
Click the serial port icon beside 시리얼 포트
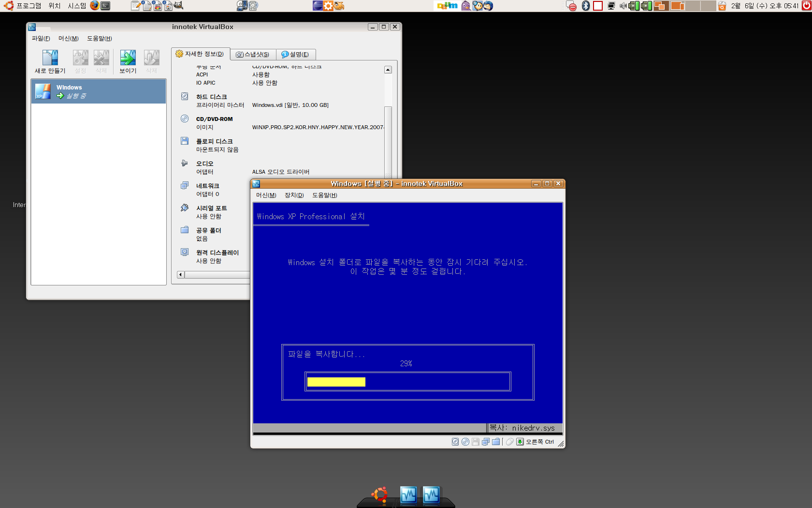[x=185, y=208]
